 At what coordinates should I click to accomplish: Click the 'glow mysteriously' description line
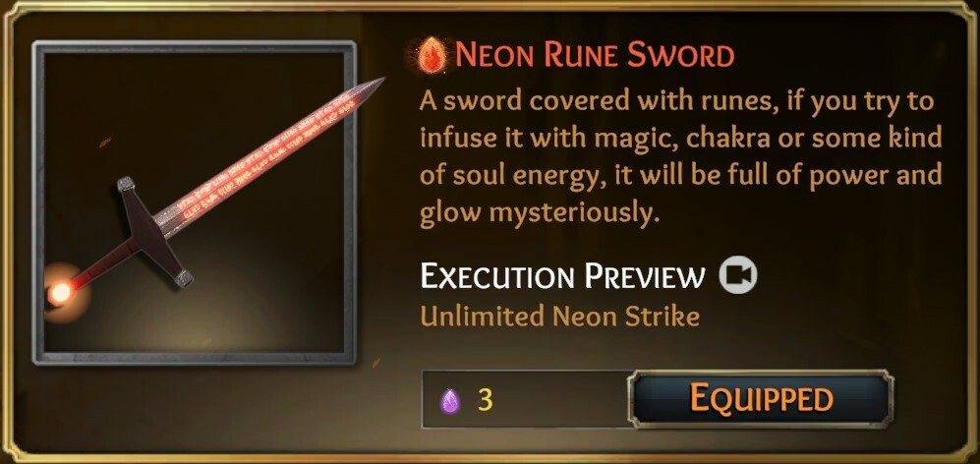click(541, 214)
